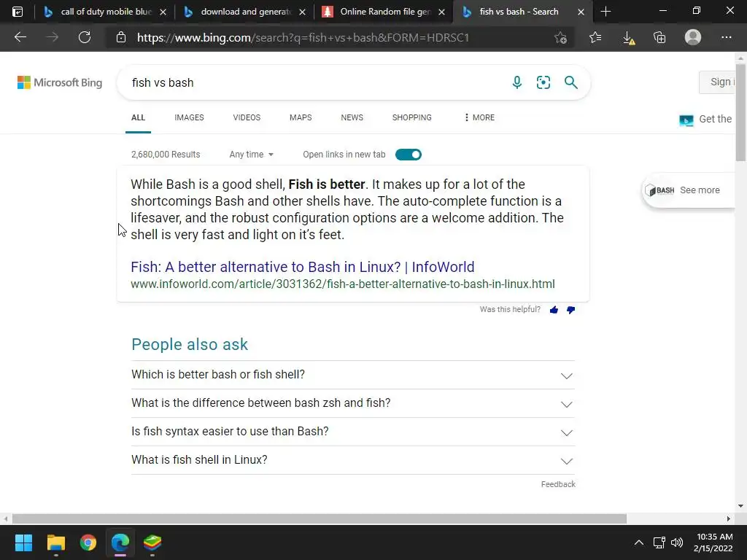Viewport: 747px width, 560px height.
Task: Select the VIDEOS search tab
Action: (x=247, y=117)
